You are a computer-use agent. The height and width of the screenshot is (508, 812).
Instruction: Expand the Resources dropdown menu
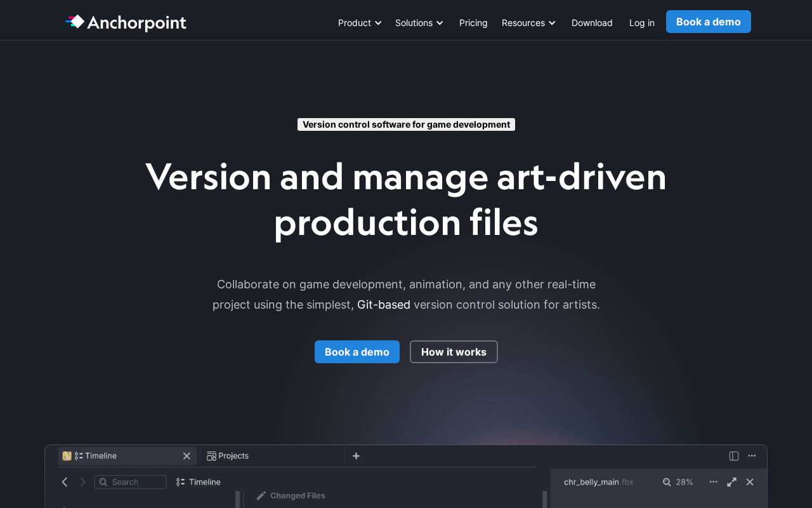[x=528, y=23]
